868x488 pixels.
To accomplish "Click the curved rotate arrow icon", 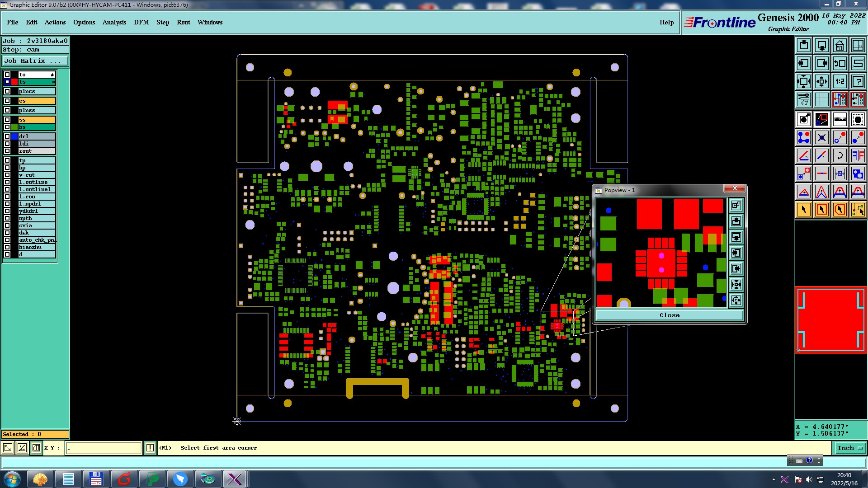I will pos(840,155).
